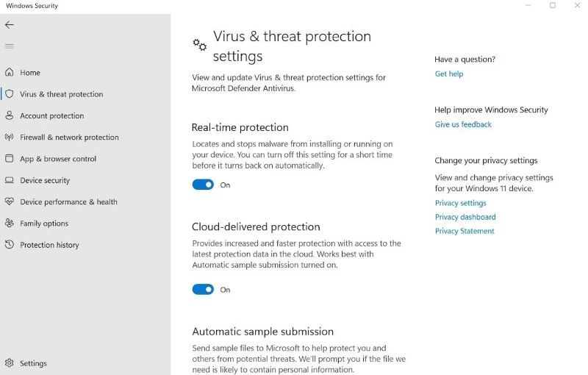Click the Virus & threat protection shield icon
Image resolution: width=588 pixels, height=375 pixels.
coord(10,94)
